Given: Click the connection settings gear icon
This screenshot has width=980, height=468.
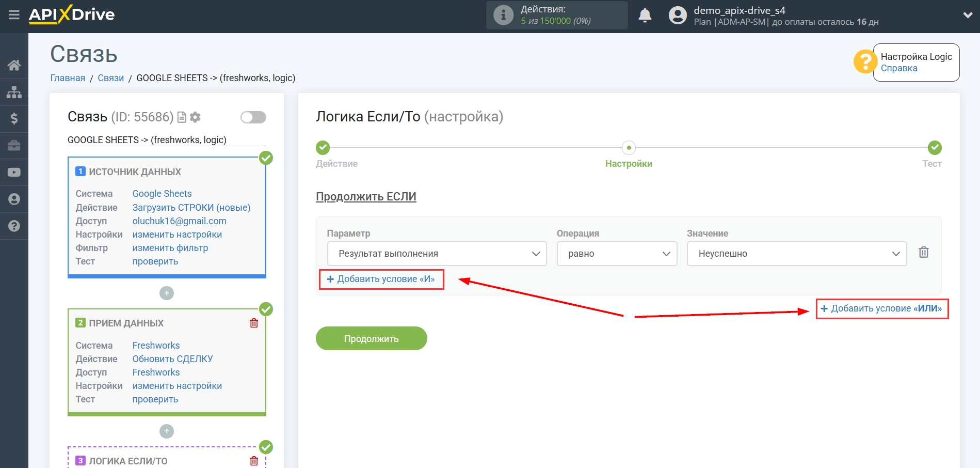Looking at the screenshot, I should (195, 117).
